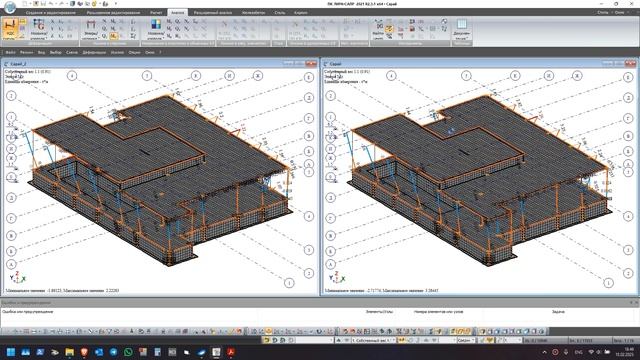The height and width of the screenshot is (360, 640).
Task: Show Qy shear force diagram for bars
Action: tap(104, 29)
